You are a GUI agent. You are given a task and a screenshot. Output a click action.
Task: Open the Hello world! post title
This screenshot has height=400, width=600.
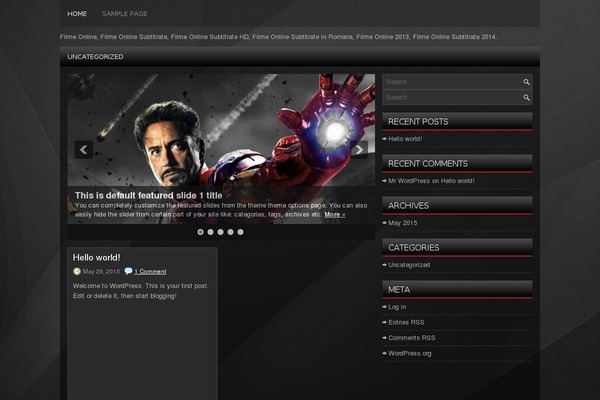[96, 258]
